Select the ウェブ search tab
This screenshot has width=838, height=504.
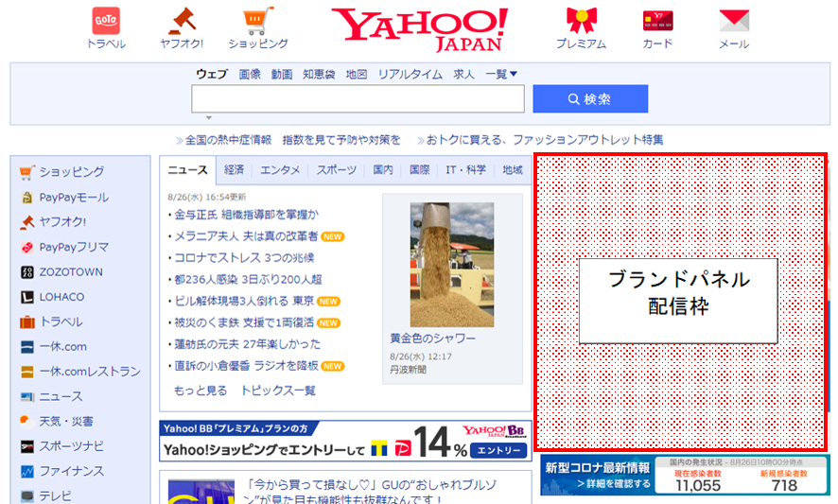(x=212, y=75)
